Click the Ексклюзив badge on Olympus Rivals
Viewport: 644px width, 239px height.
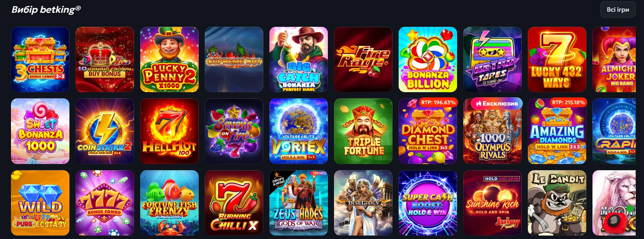click(x=497, y=103)
